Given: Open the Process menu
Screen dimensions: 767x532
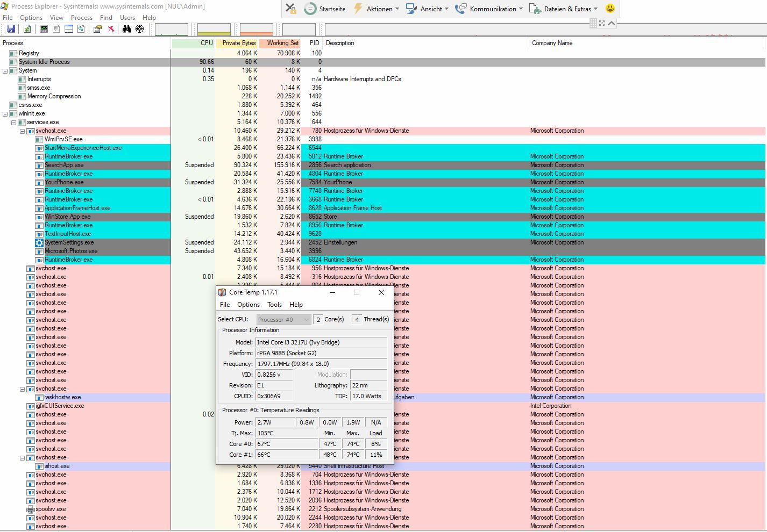Looking at the screenshot, I should click(82, 18).
